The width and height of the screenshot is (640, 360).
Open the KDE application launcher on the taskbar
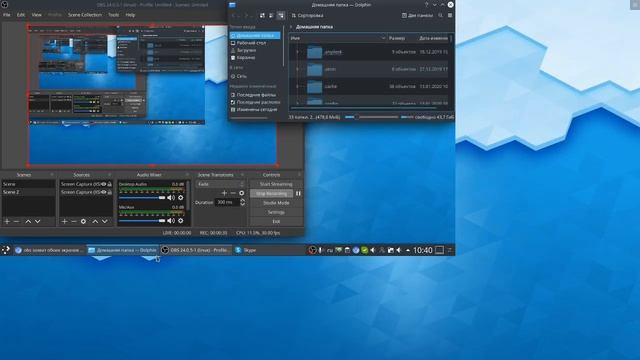pyautogui.click(x=6, y=250)
